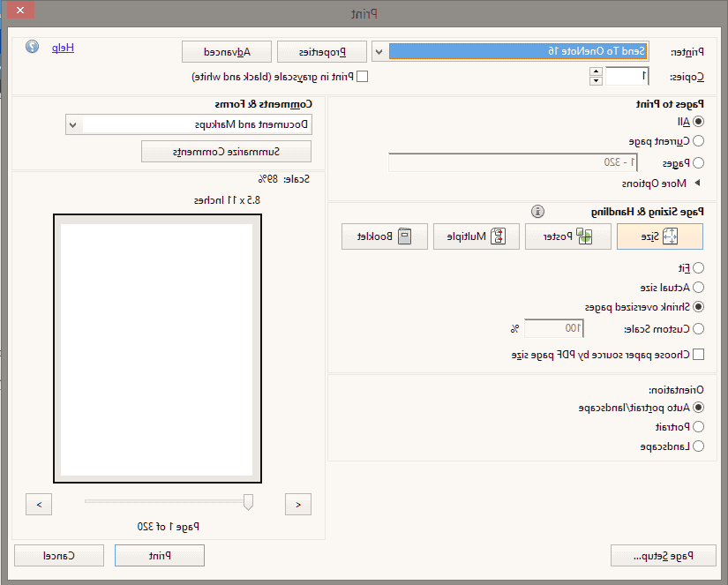Click the Custom Scale percentage field
728x585 pixels.
point(554,328)
